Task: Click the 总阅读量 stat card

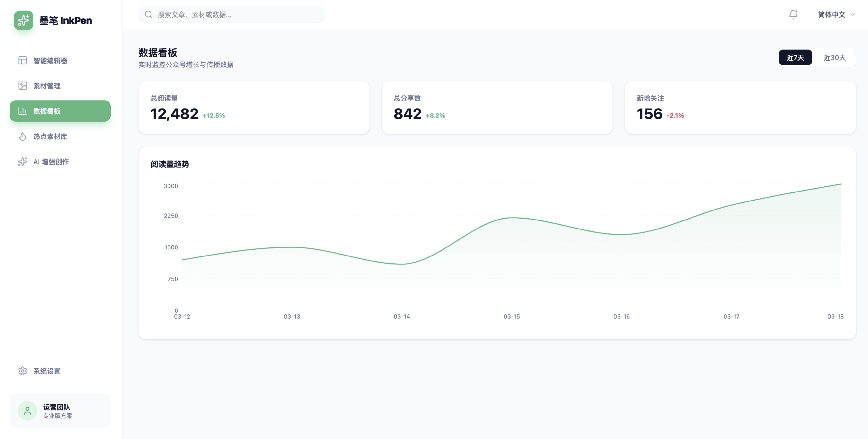Action: [254, 108]
